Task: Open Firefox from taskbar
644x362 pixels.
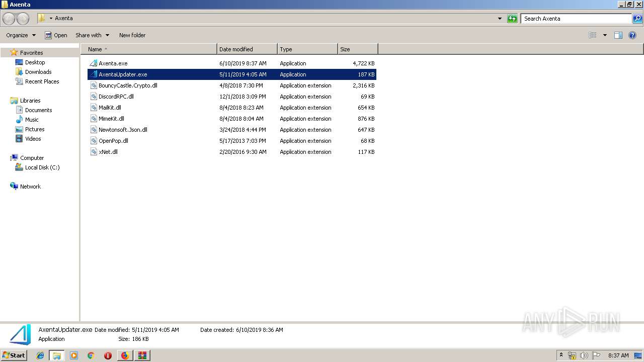Action: pos(125,355)
